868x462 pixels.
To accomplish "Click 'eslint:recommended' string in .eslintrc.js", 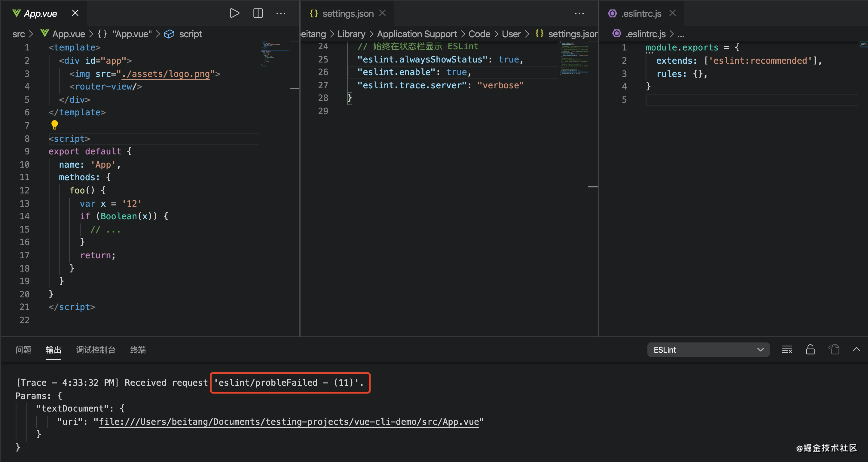I will pos(760,61).
